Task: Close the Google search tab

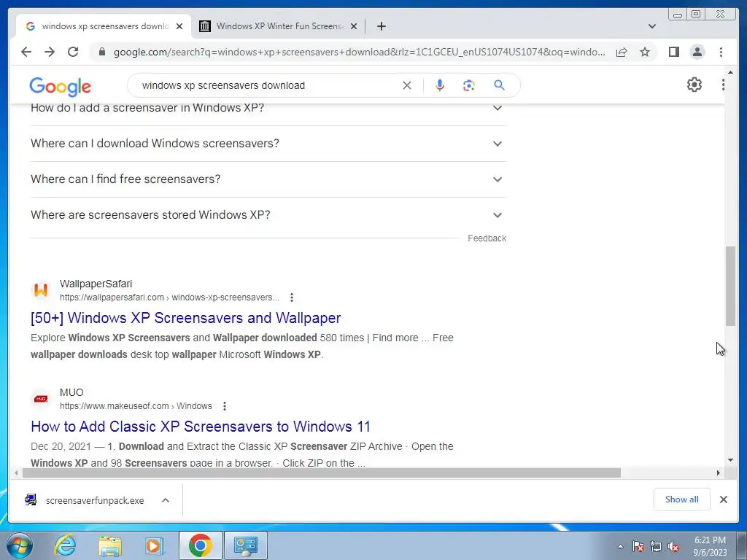Action: coord(179,26)
